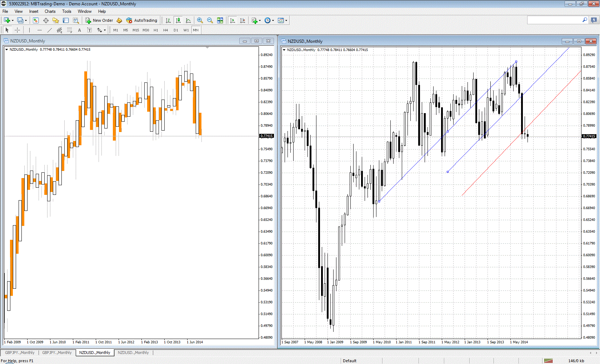The height and width of the screenshot is (364, 600).
Task: Select the Crosshair tool
Action: [17, 30]
